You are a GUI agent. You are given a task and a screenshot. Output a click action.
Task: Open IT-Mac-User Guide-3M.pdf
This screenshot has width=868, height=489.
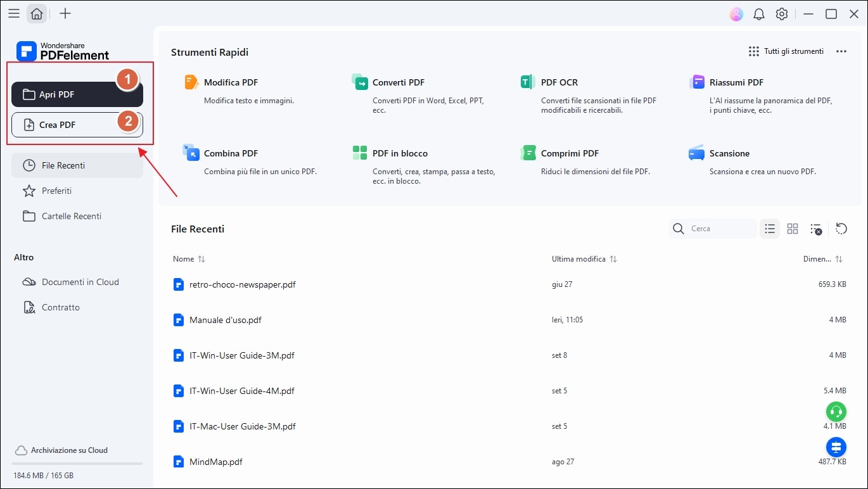pyautogui.click(x=243, y=426)
